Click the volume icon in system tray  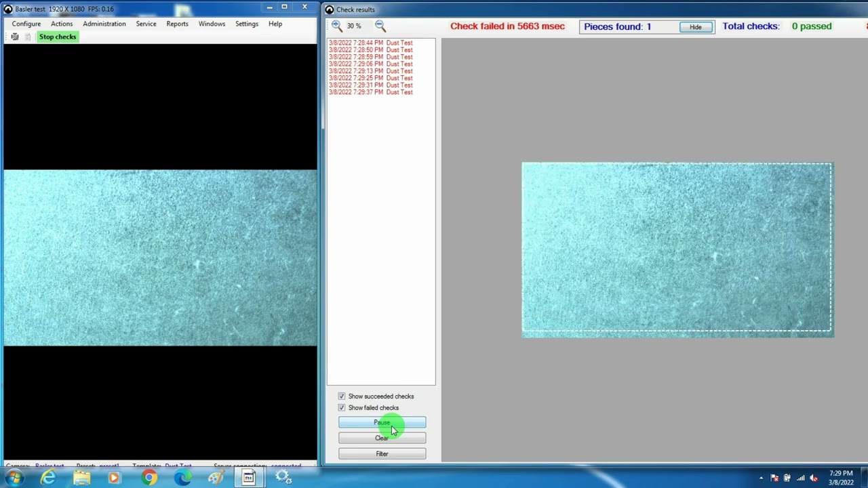tap(814, 478)
